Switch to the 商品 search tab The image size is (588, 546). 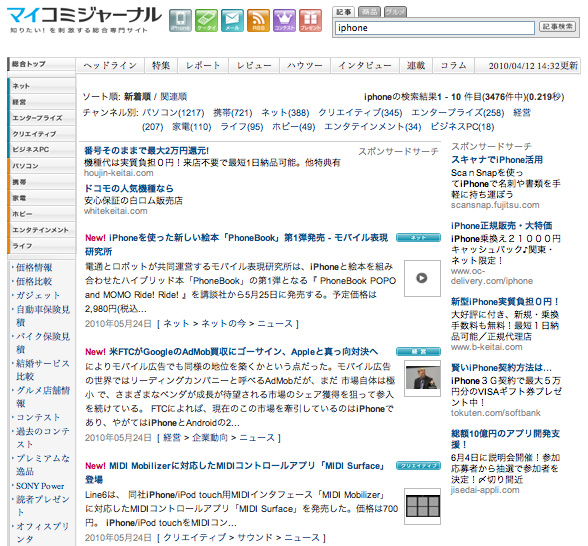369,12
